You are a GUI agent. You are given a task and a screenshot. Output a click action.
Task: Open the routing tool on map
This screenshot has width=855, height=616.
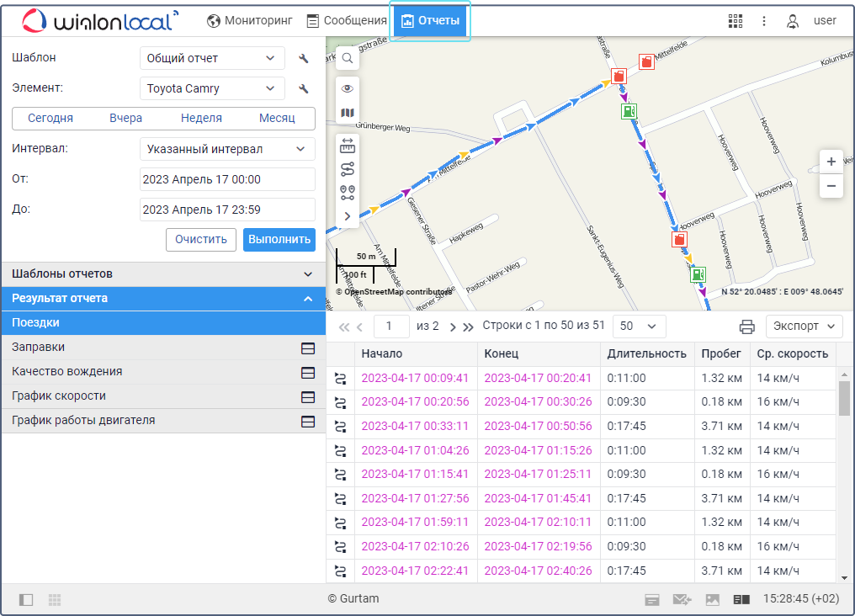pos(348,169)
